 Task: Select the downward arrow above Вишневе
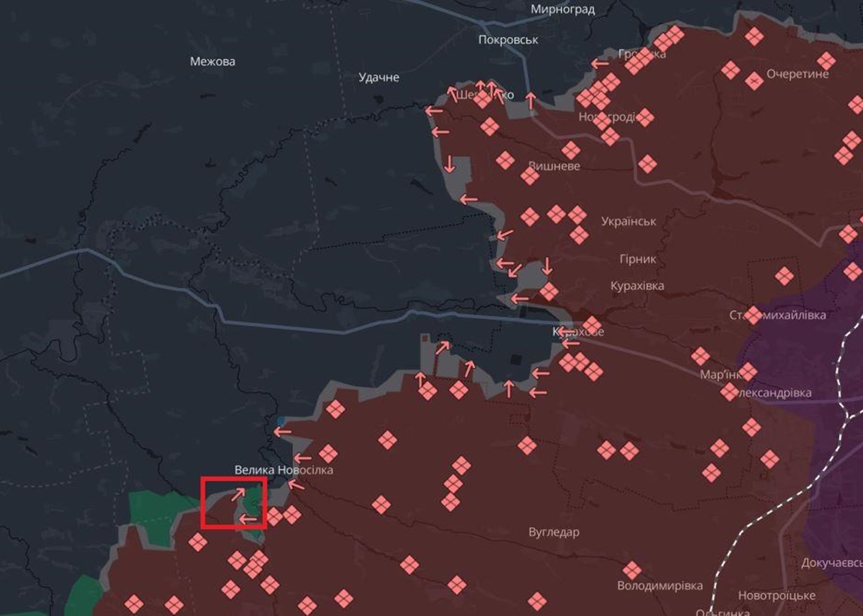pyautogui.click(x=450, y=164)
